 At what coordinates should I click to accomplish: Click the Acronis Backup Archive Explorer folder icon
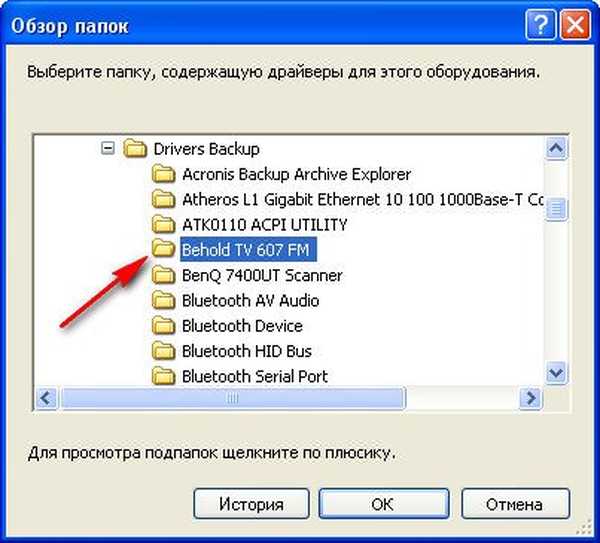point(163,174)
